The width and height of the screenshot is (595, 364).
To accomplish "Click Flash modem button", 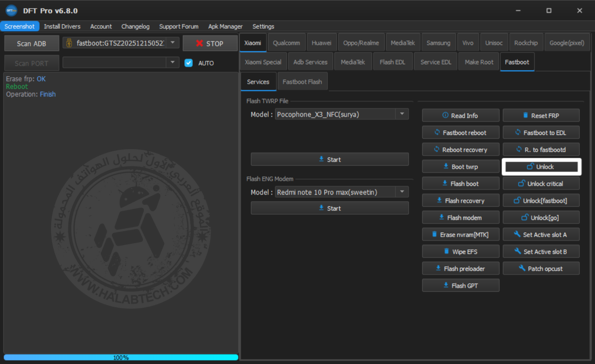I will click(x=460, y=218).
